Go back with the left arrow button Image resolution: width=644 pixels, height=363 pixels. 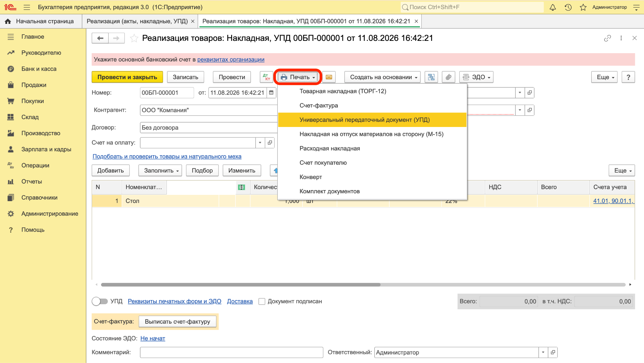100,38
